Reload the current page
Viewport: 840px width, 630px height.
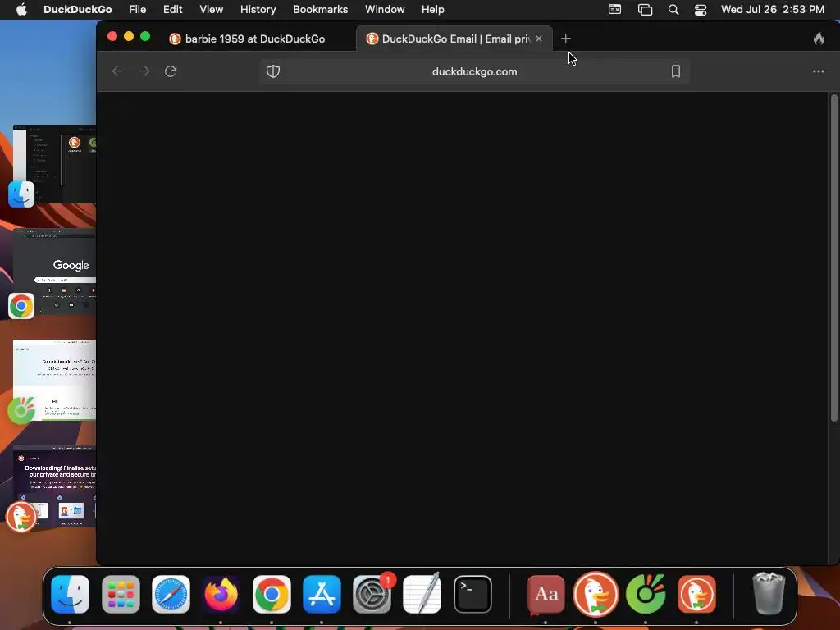[171, 71]
